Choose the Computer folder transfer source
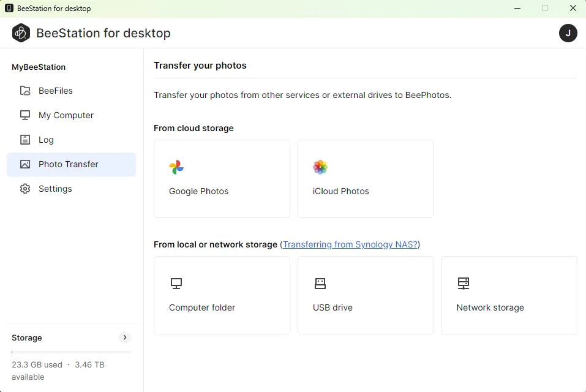The width and height of the screenshot is (586, 392). pyautogui.click(x=222, y=295)
